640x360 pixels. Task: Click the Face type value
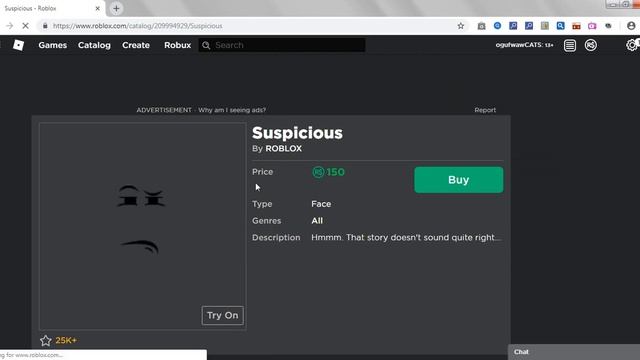321,204
